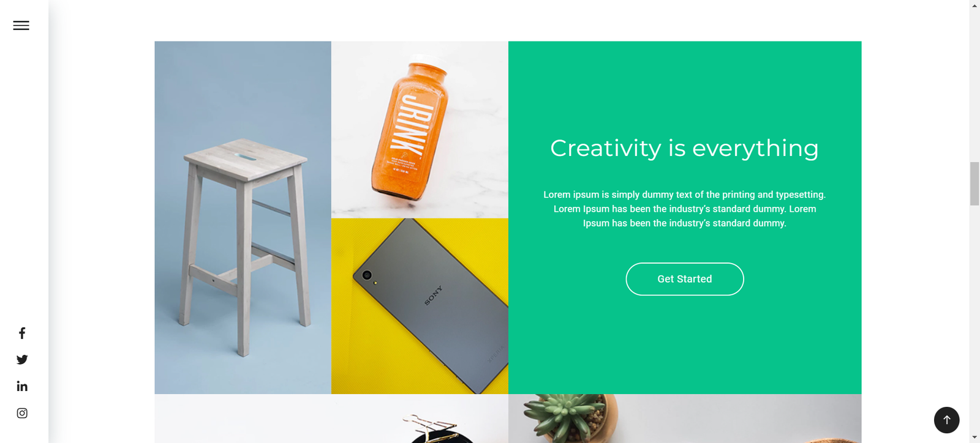Click the scrollbar up arrow
Screen dimensions: 980x443
[x=974, y=5]
